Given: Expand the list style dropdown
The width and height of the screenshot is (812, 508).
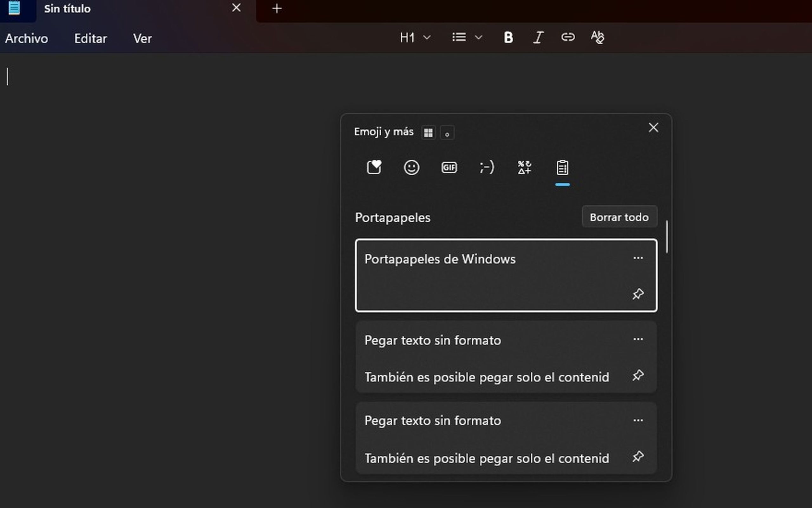Looking at the screenshot, I should (479, 37).
